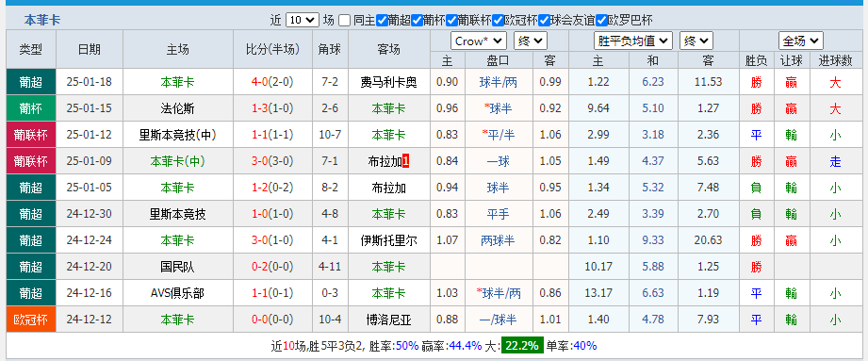
Task: Open the 终 dropdown next to Crow*
Action: [531, 41]
